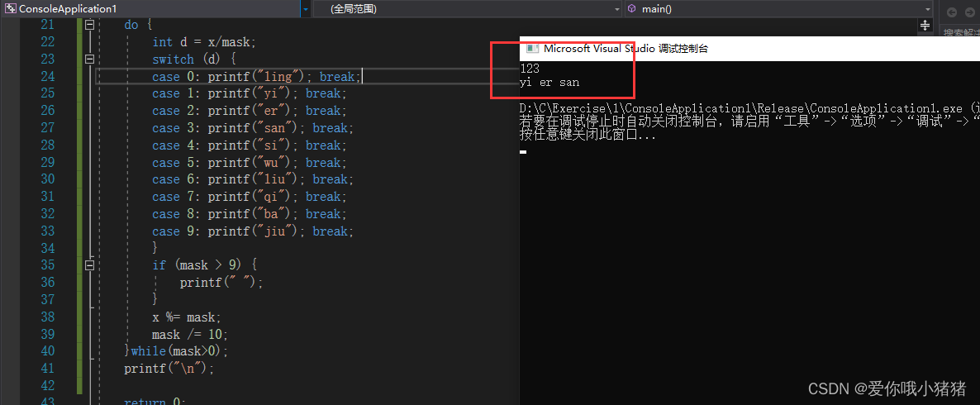Click line number 42 in the gutter
Screen dimensions: 980x405
click(47, 385)
